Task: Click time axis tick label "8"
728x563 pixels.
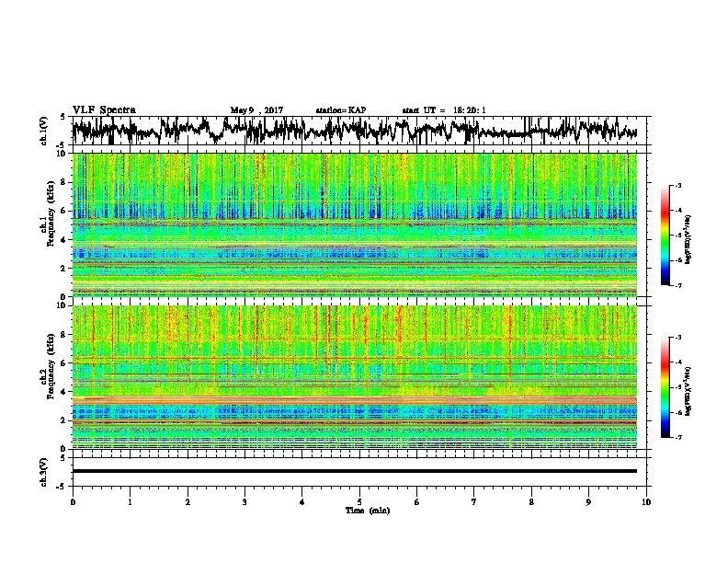Action: 531,502
